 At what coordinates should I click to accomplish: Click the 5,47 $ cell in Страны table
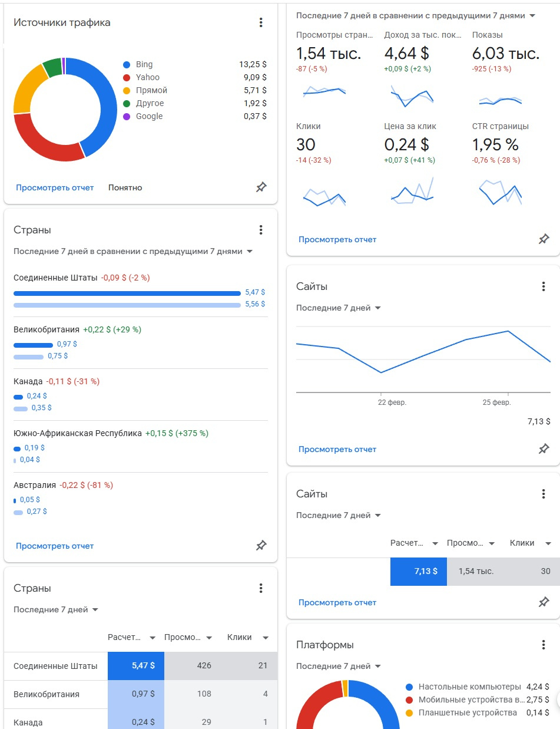[136, 666]
